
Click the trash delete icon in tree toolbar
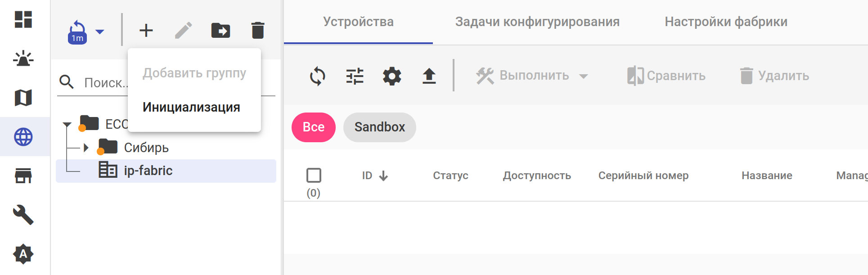[258, 31]
